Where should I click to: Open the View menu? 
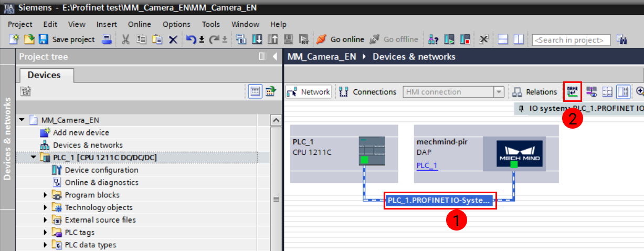77,24
